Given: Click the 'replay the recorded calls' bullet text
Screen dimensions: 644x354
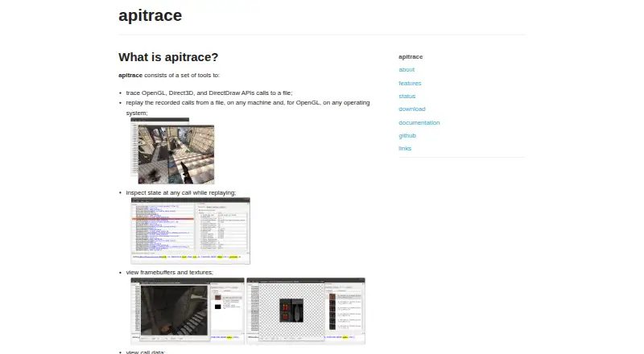Looking at the screenshot, I should (x=248, y=108).
